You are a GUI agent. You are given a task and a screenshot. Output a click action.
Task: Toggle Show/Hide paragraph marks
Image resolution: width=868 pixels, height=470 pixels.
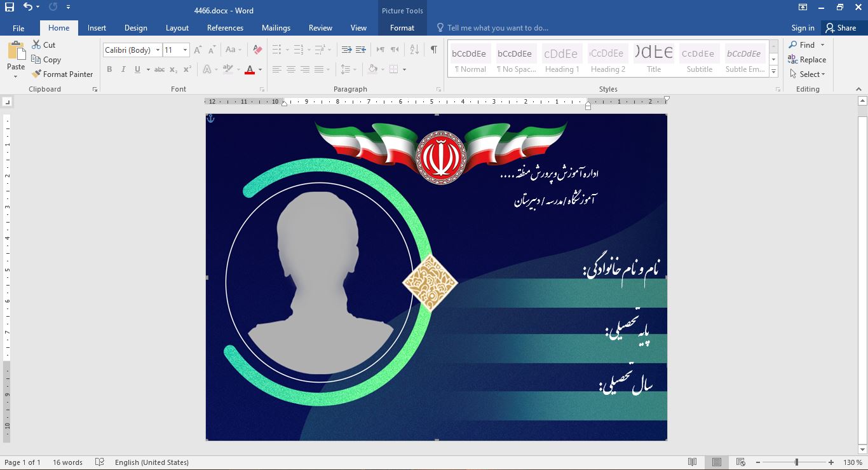coord(433,50)
